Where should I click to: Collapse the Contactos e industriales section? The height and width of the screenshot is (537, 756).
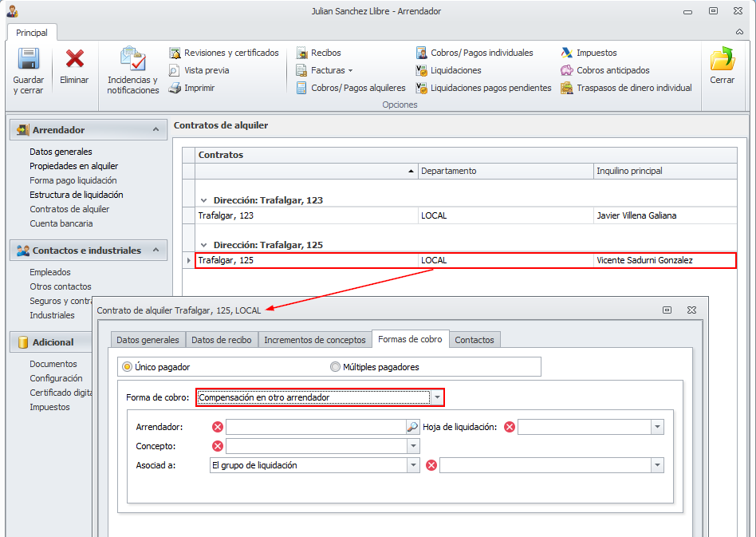pos(156,250)
